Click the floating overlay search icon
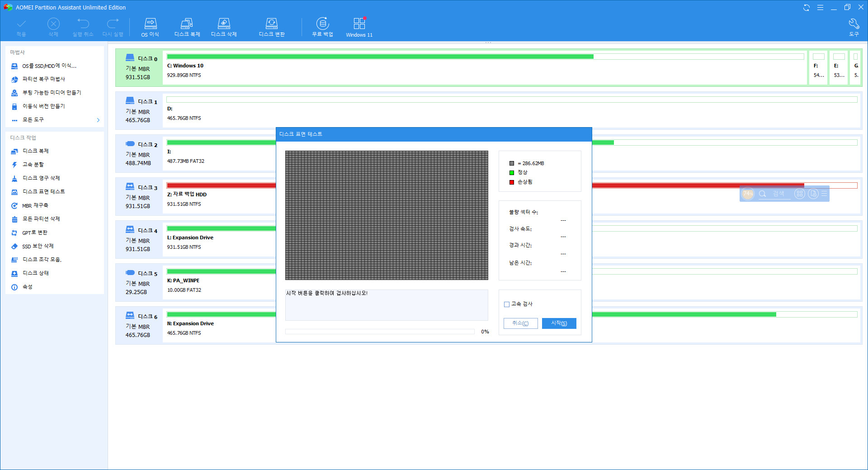The image size is (868, 470). point(763,194)
